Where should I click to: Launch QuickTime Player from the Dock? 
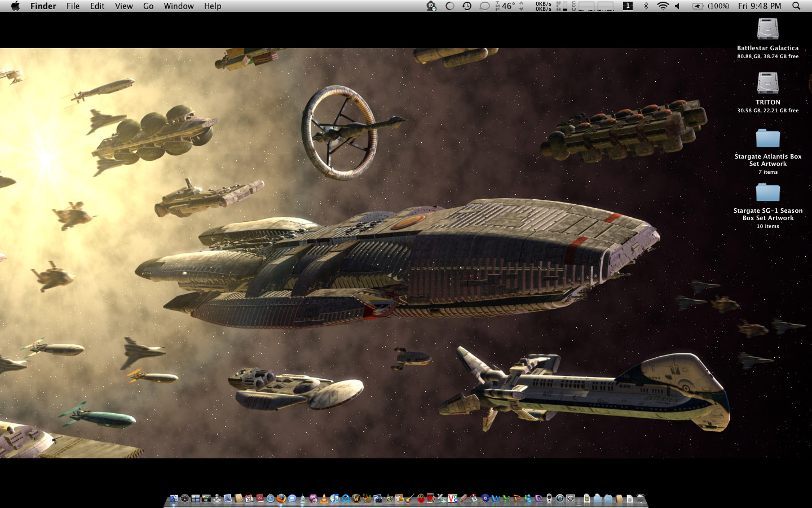[345, 498]
